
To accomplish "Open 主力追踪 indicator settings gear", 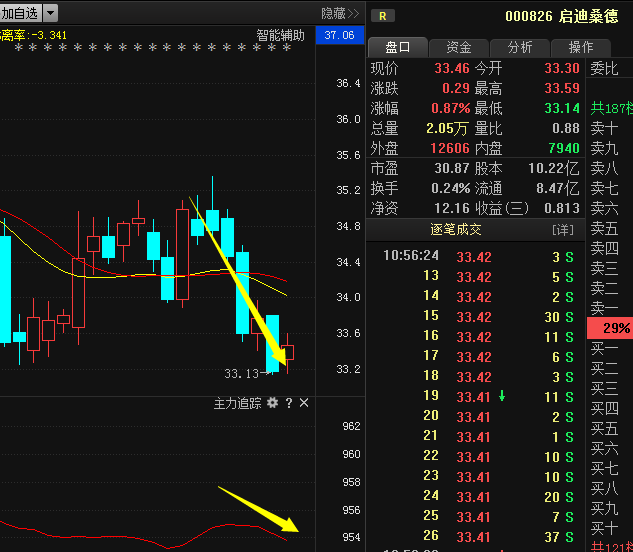I will (x=273, y=403).
